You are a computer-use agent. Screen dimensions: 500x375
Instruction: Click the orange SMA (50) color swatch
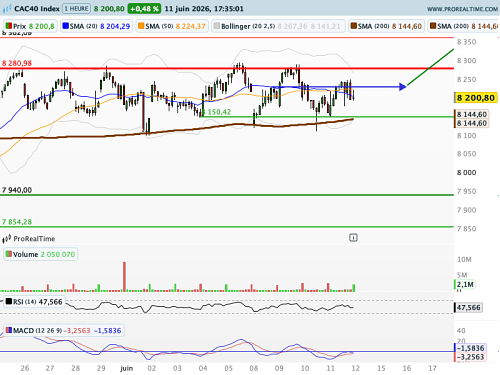pos(141,26)
